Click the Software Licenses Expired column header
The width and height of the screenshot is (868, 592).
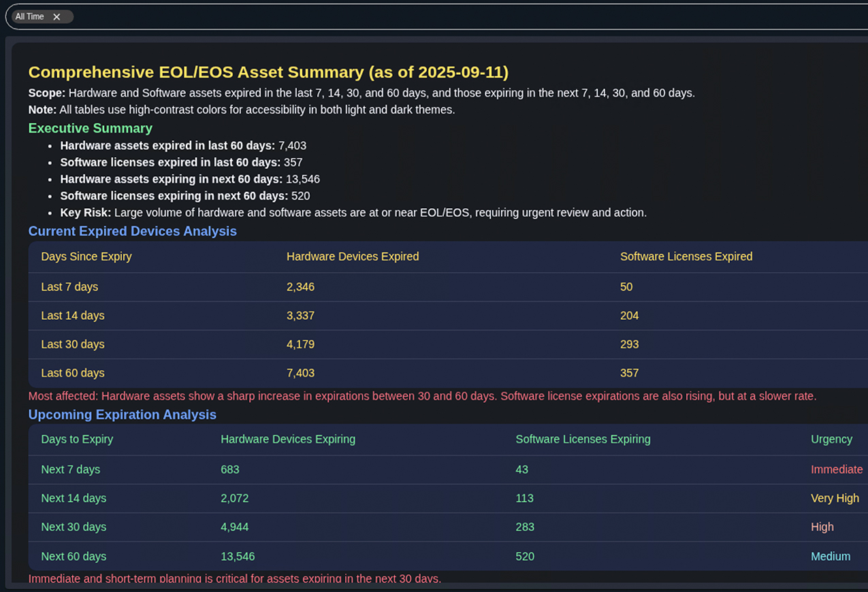coord(686,257)
